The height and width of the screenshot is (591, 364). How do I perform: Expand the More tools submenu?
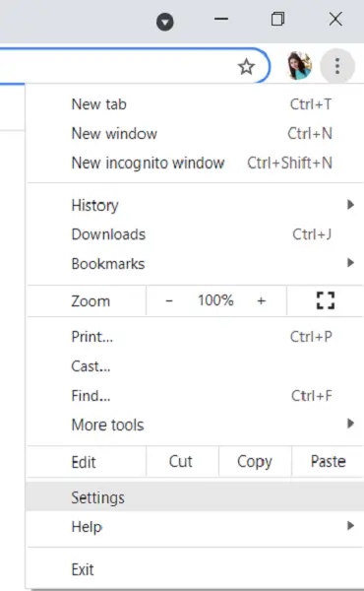tap(195, 425)
